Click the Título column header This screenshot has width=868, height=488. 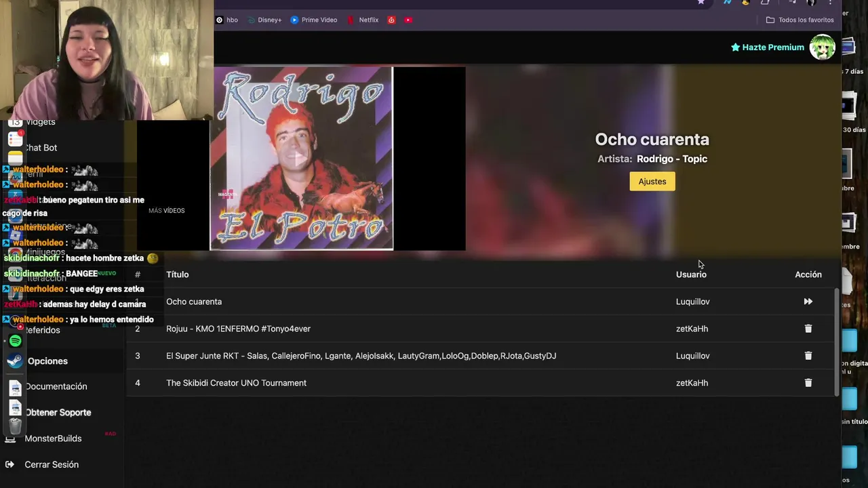(x=177, y=274)
